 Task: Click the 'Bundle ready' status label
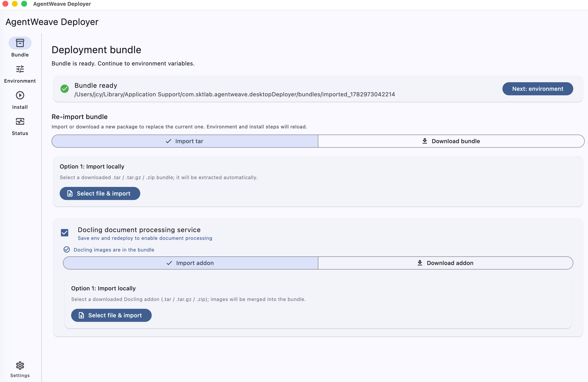(96, 85)
